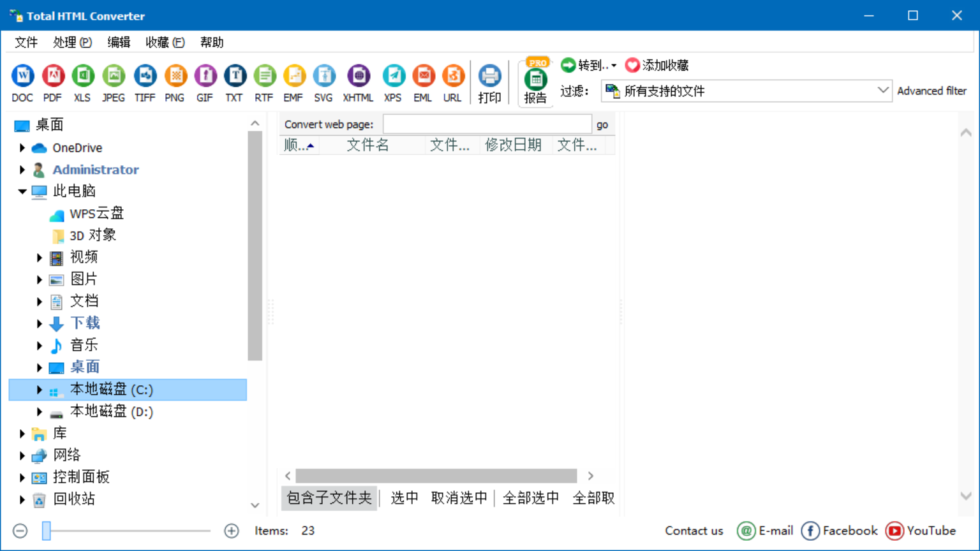Print using the 打印 icon
Screen dimensions: 980x551
(x=489, y=83)
